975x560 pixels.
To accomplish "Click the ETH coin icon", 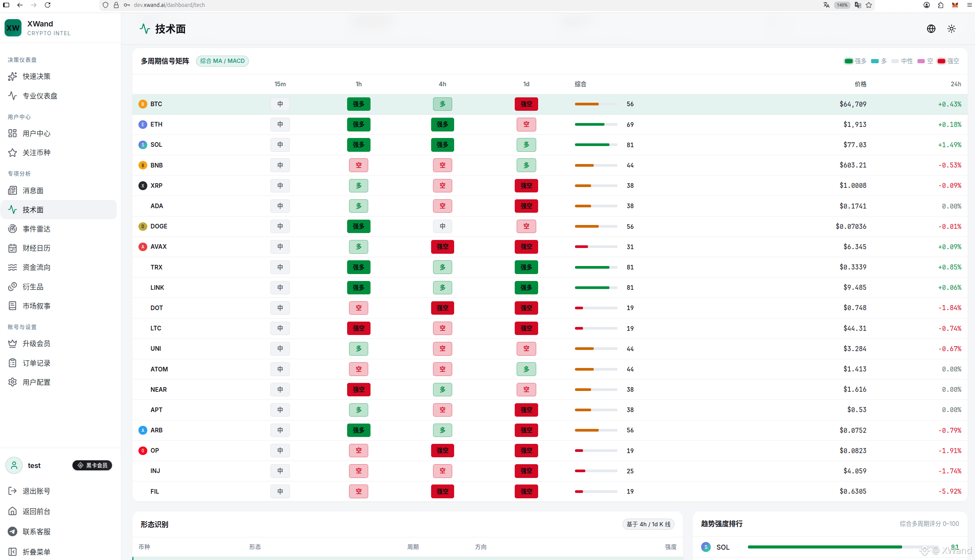I will coord(143,124).
